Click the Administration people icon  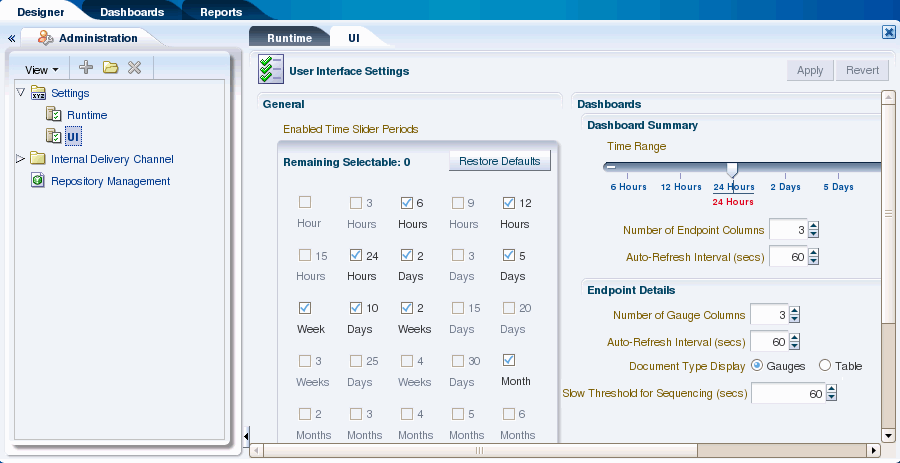tap(46, 38)
